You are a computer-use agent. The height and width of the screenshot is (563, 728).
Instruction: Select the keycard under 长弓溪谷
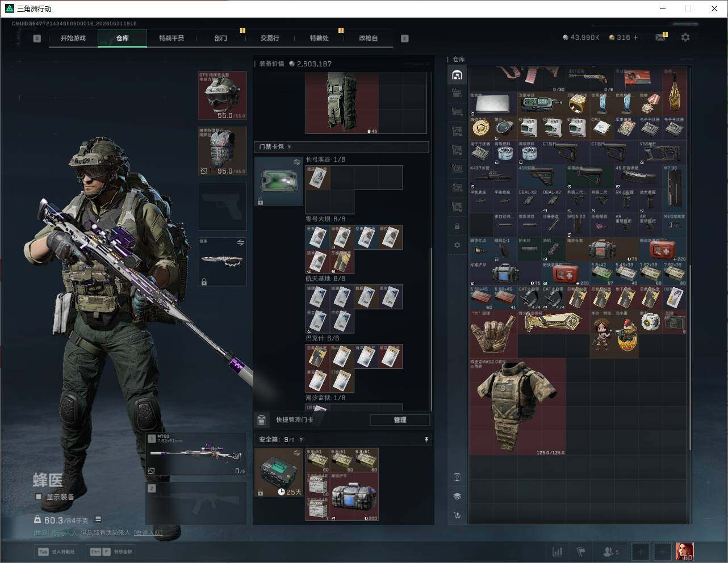click(x=318, y=178)
